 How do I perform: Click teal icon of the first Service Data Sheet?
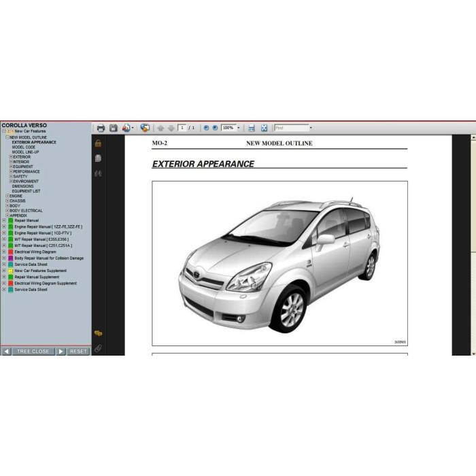(11, 265)
